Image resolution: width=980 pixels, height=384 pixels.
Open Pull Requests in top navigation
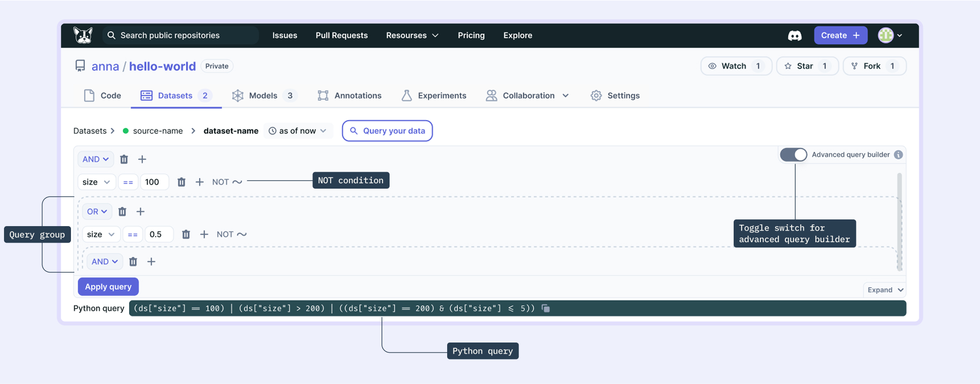(x=341, y=35)
